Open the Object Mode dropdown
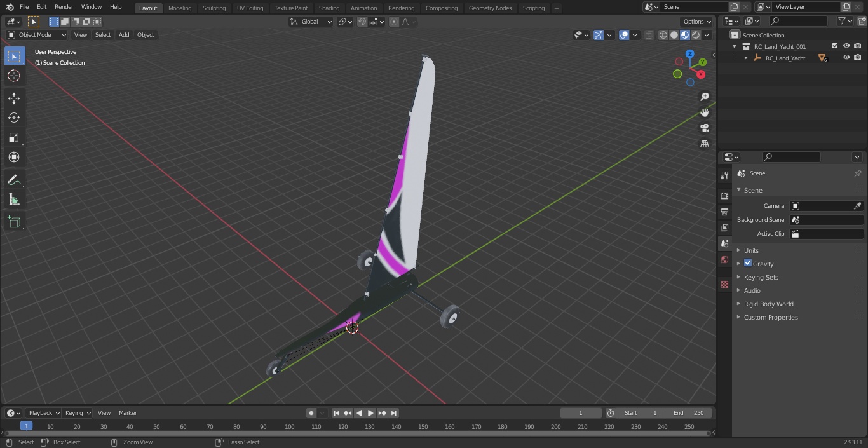 click(37, 35)
